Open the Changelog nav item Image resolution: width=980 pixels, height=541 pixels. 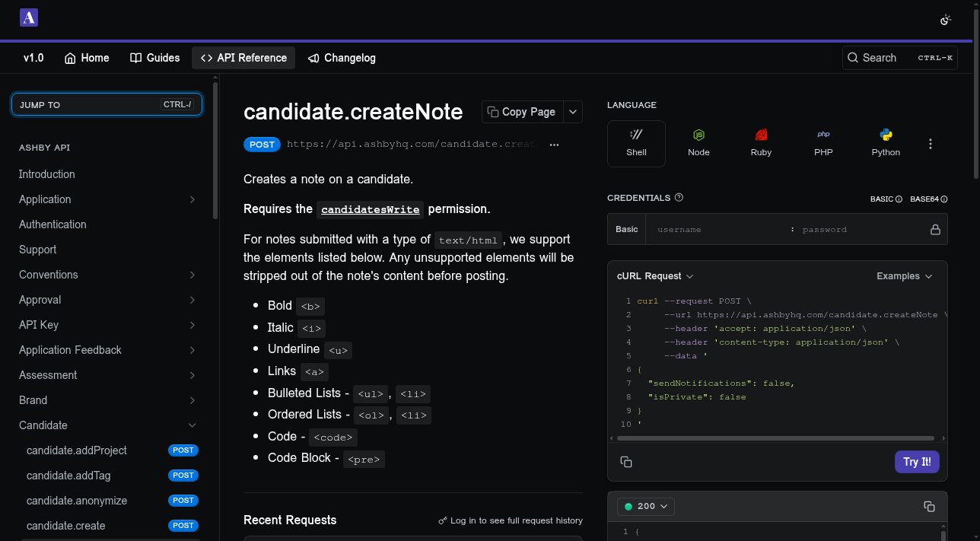[342, 58]
